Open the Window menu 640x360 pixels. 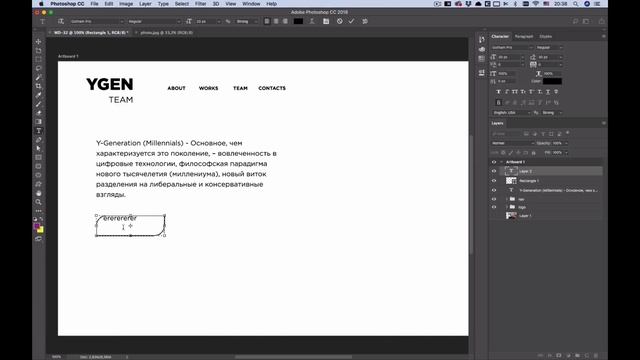coord(251,4)
